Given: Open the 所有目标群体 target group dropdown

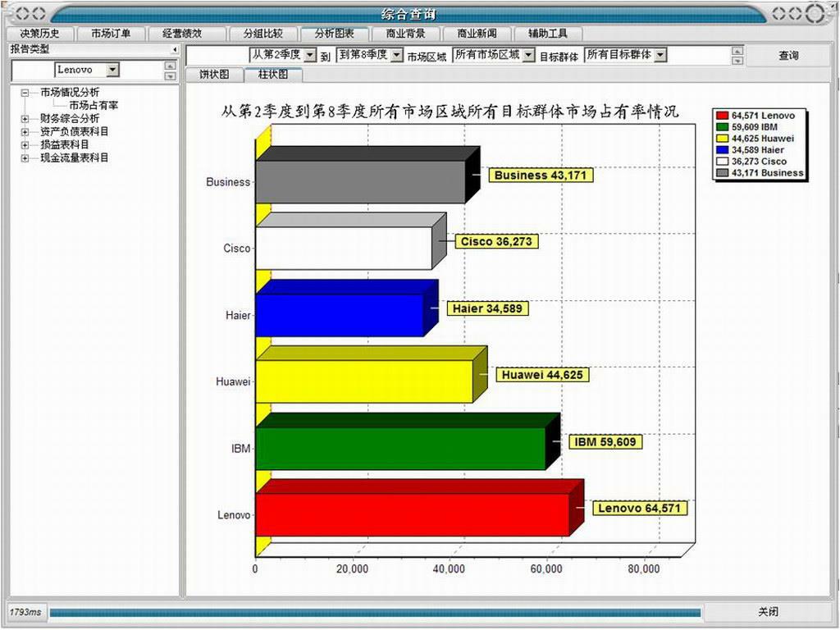Looking at the screenshot, I should point(660,55).
